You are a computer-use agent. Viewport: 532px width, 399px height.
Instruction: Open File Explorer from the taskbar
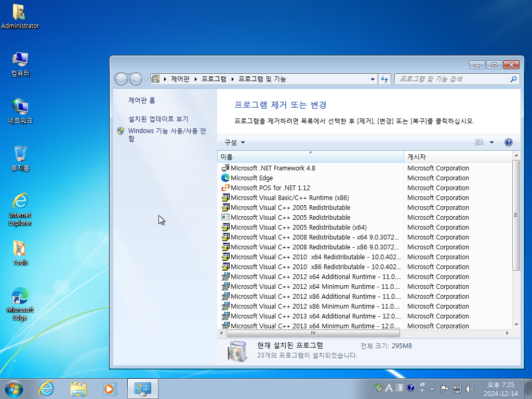[78, 389]
